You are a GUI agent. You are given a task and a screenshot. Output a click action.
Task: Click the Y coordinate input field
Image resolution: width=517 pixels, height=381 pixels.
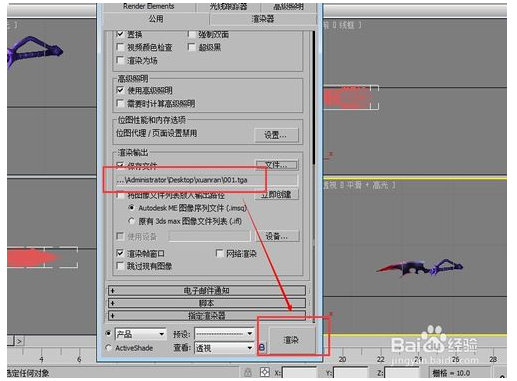pyautogui.click(x=350, y=373)
